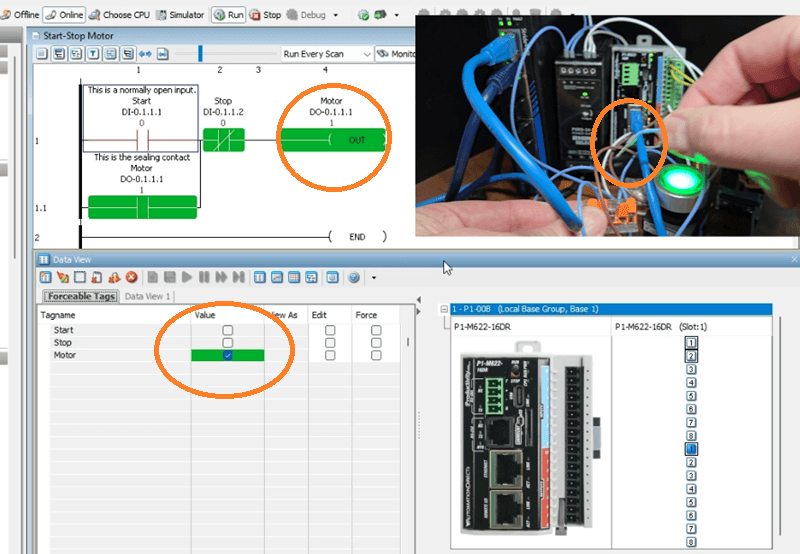Collapse the P1-008 Local Base Group node
This screenshot has width=800, height=554.
tap(444, 310)
